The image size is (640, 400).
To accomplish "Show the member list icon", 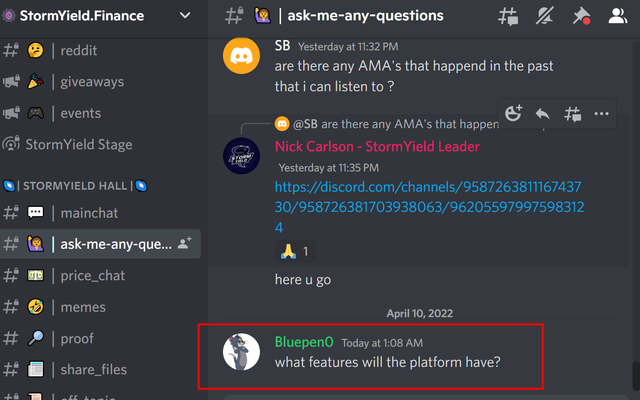I will [x=618, y=16].
